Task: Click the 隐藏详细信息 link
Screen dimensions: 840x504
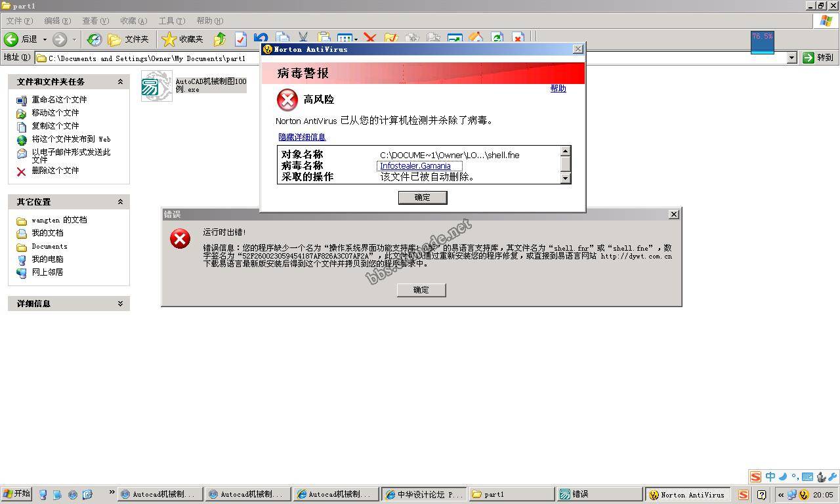Action: (x=302, y=137)
